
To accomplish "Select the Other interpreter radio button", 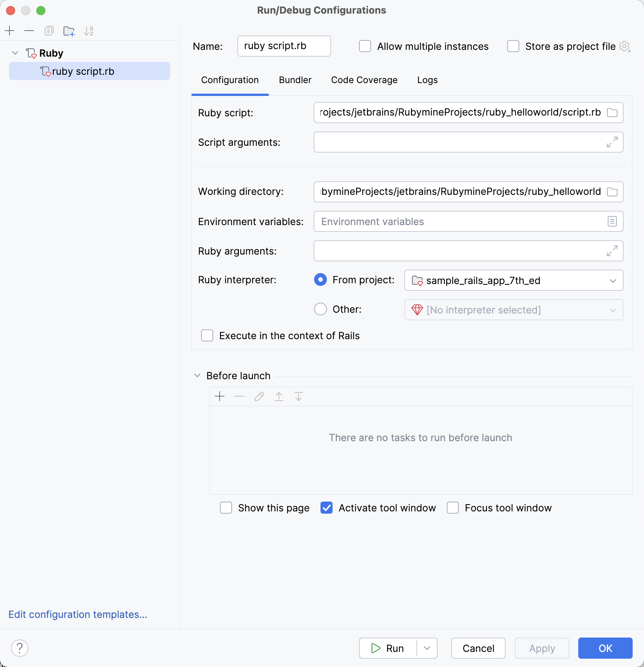I will click(320, 309).
